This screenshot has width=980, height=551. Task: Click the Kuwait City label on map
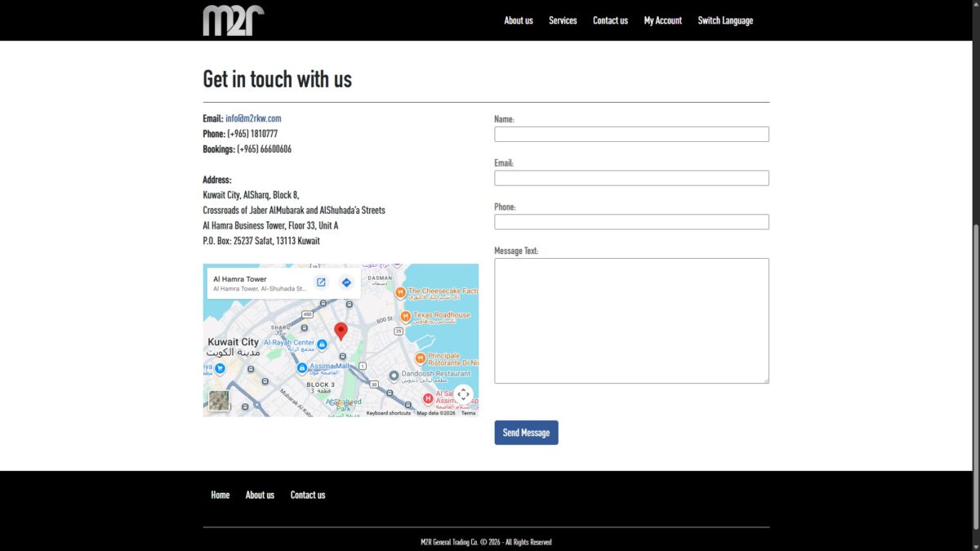[x=234, y=342]
